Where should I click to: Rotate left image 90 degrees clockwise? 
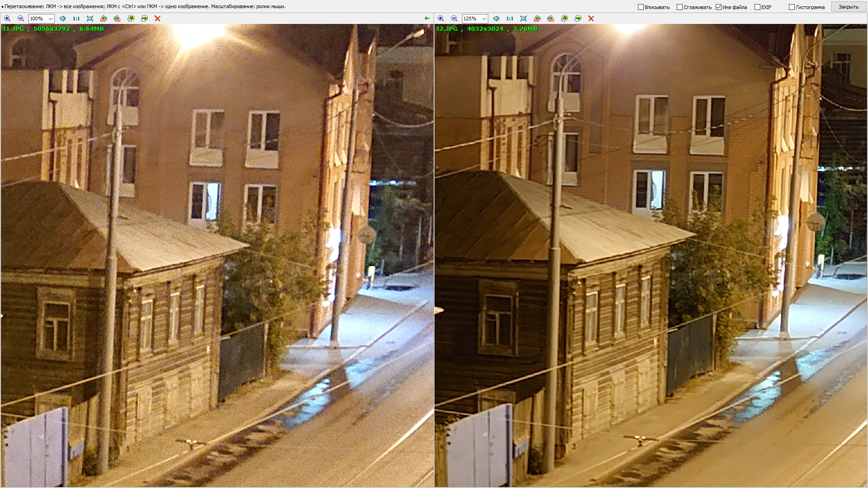117,19
